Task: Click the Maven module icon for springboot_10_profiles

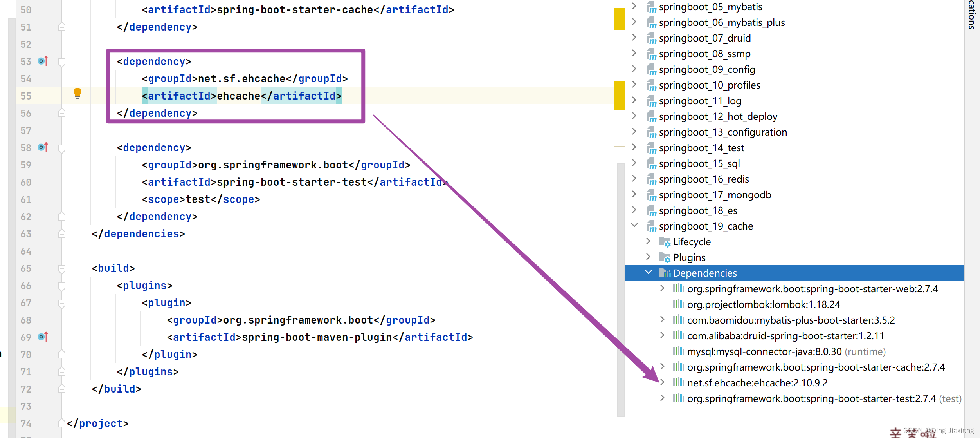Action: click(x=651, y=85)
